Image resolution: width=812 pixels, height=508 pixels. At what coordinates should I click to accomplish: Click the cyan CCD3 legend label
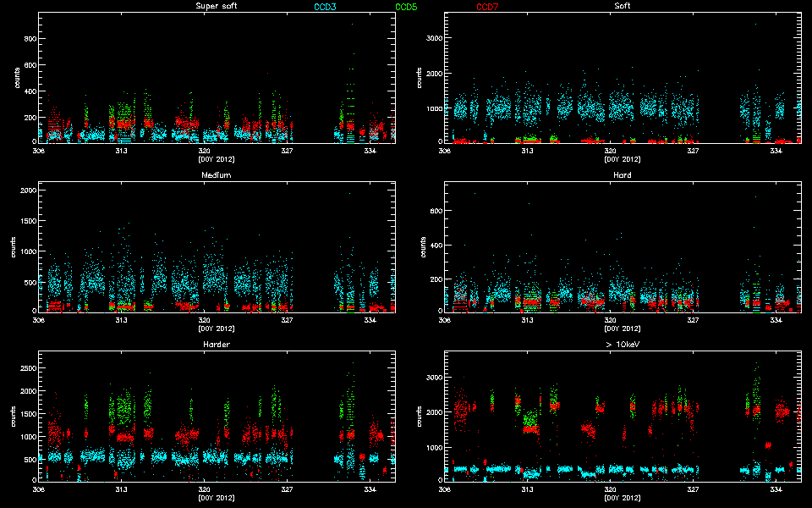[325, 7]
